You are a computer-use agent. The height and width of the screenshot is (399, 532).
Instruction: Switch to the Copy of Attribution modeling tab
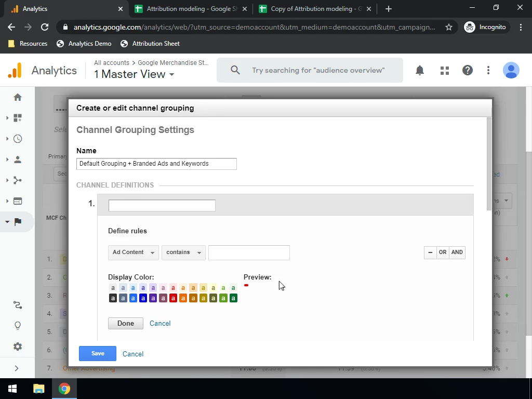[x=315, y=9]
